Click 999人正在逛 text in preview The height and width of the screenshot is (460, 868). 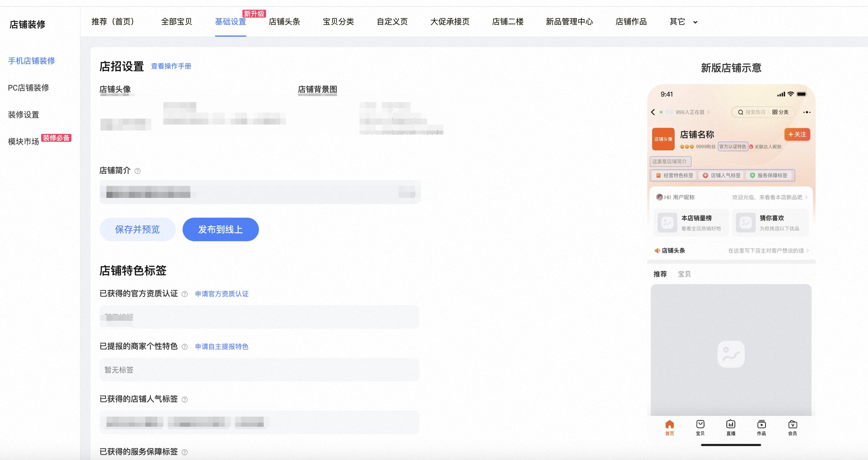tap(690, 112)
